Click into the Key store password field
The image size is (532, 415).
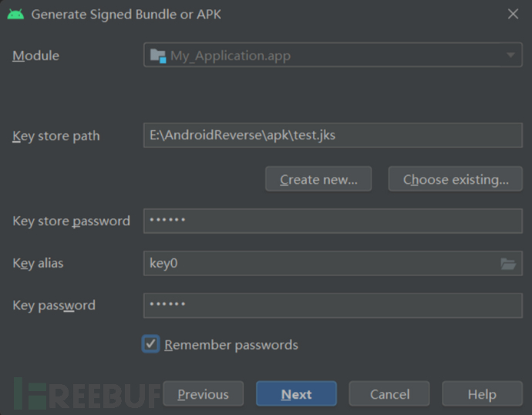point(333,221)
